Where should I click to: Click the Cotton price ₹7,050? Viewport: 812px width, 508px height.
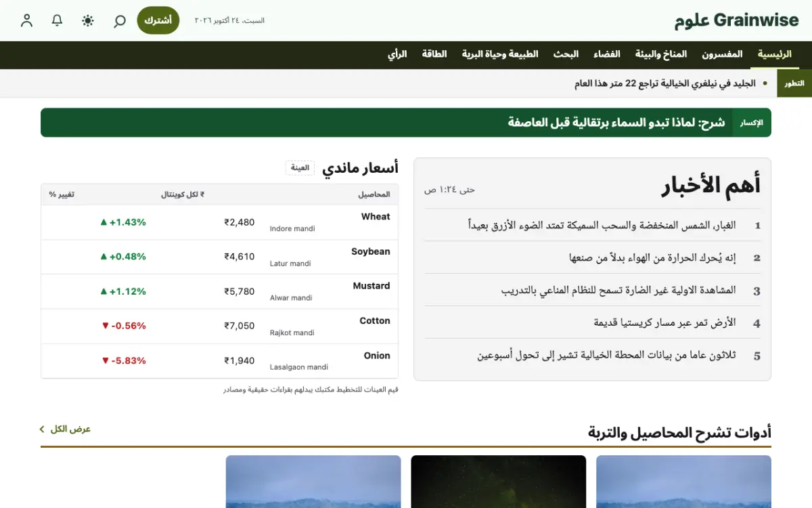(240, 326)
